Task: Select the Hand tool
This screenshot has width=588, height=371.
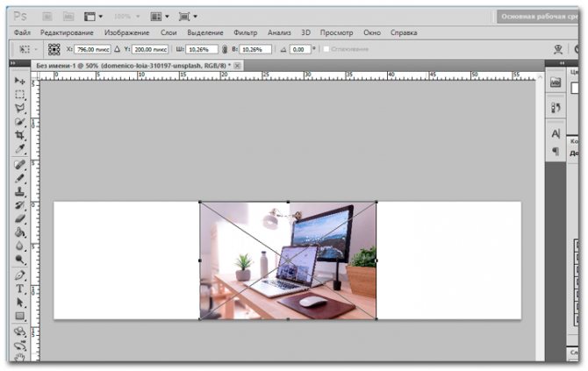Action: [x=19, y=357]
